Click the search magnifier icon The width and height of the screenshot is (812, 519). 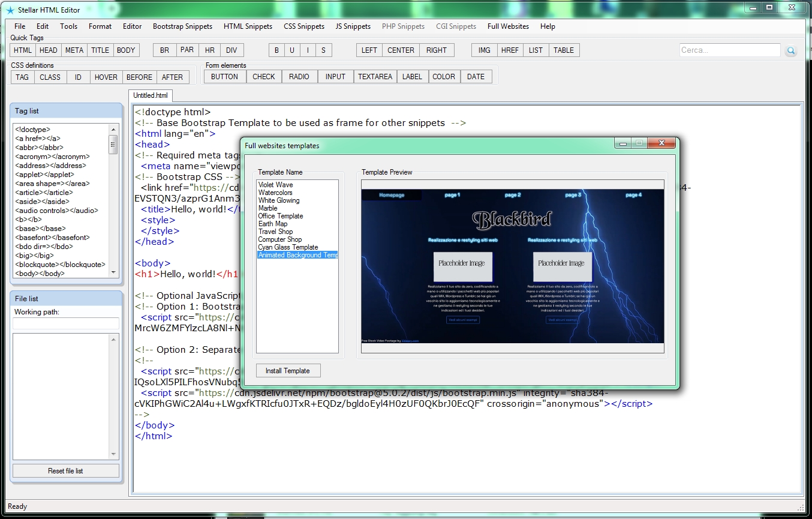(791, 51)
